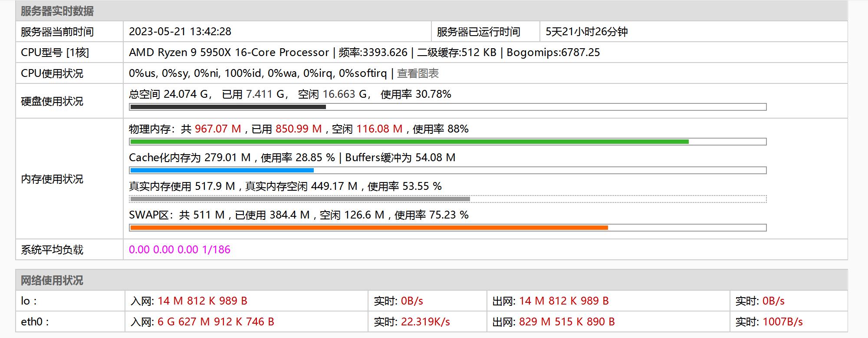Click the 服务器实时数据 section header
868x338 pixels.
pos(57,11)
